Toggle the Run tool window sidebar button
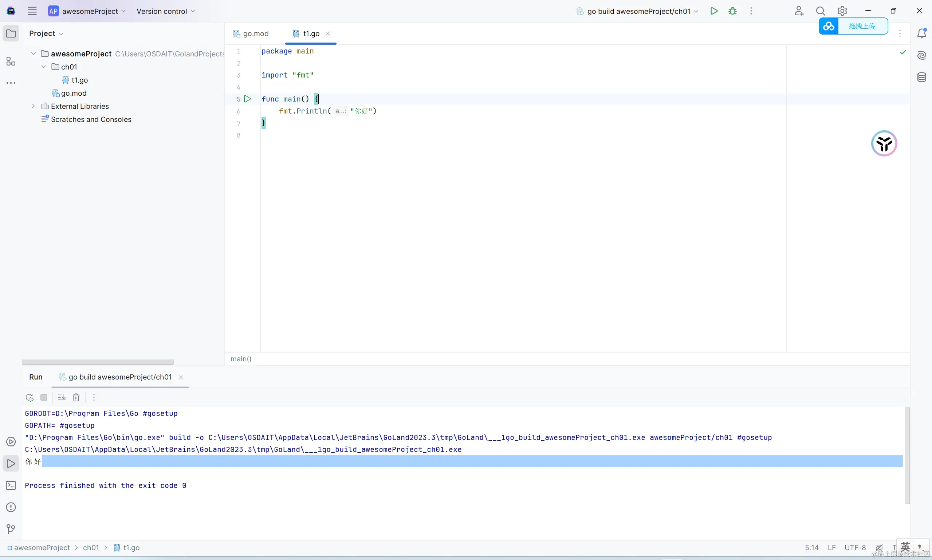932x560 pixels. (x=11, y=464)
